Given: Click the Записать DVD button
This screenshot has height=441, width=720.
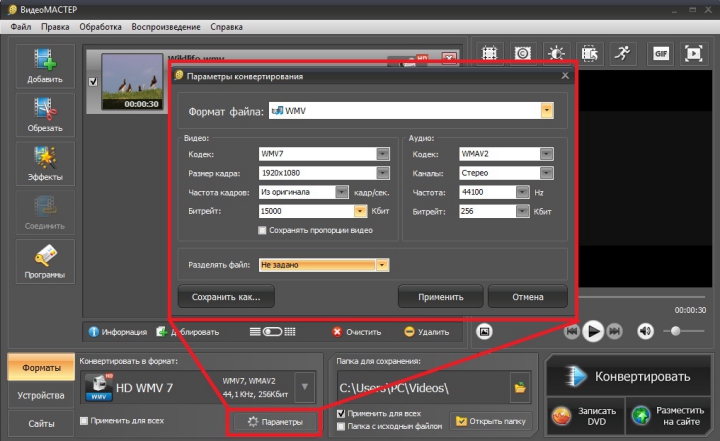Looking at the screenshot, I should 586,416.
